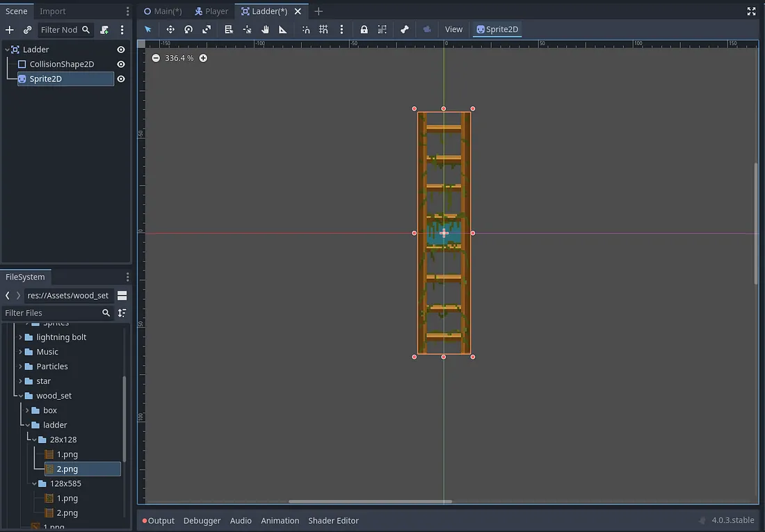This screenshot has height=532, width=765.
Task: Expand the lightning bolt folder
Action: pyautogui.click(x=20, y=337)
